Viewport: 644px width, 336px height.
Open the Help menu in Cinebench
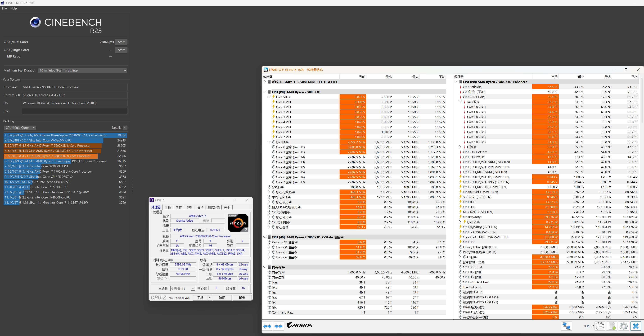click(13, 8)
